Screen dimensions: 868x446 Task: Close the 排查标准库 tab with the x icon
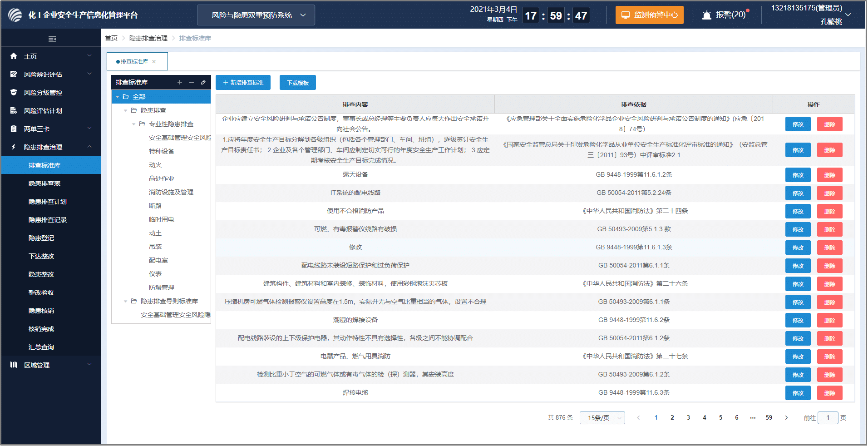click(x=154, y=62)
